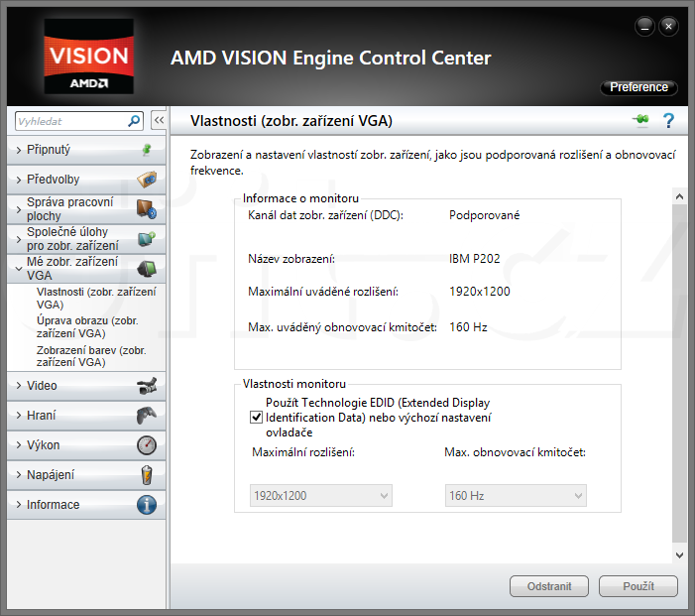Select Zobrazení barev (zobr. zařízení VGA)
Screen dimensions: 695x616
click(91, 356)
